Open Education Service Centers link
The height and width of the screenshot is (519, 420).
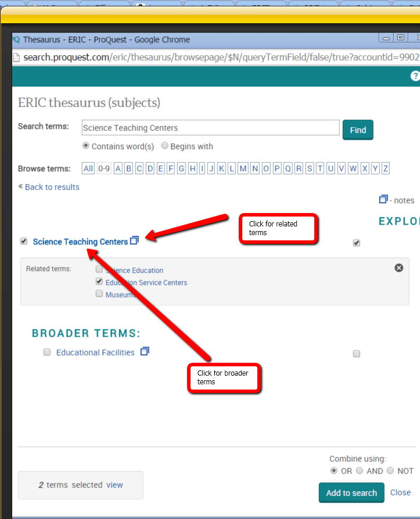click(146, 283)
